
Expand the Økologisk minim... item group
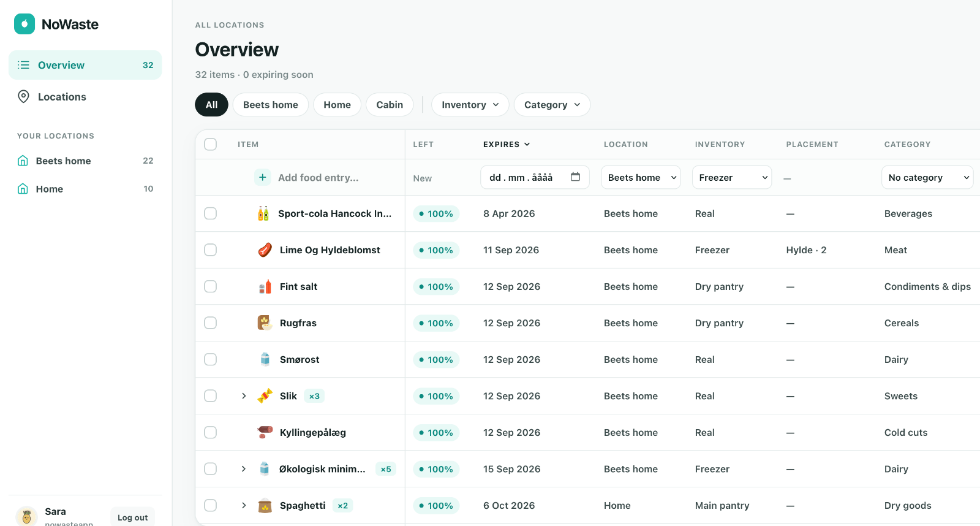click(244, 469)
